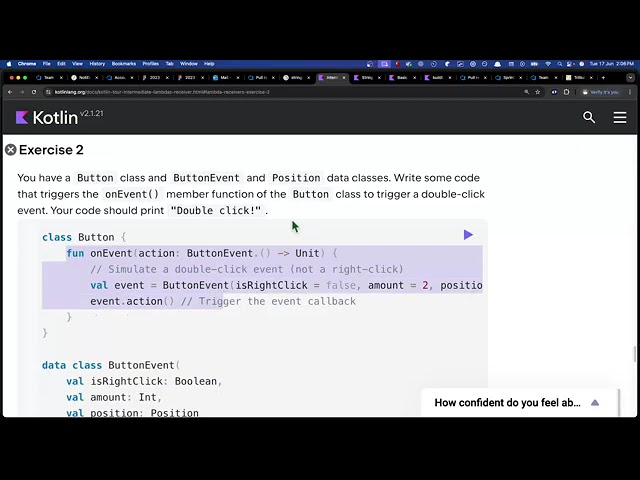Reload the page with the refresh icon
Viewport: 640px width, 480px height.
[34, 92]
